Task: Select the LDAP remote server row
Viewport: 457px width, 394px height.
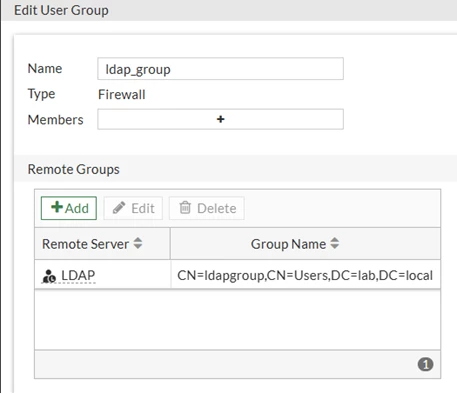Action: pyautogui.click(x=237, y=274)
